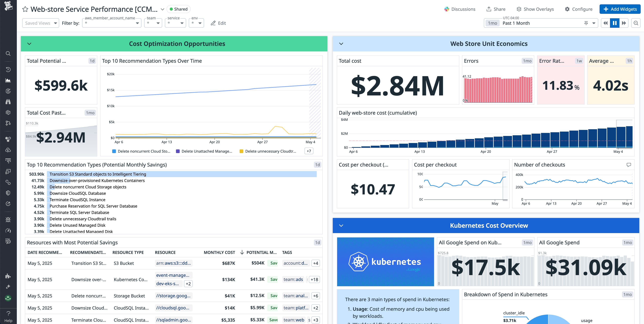The width and height of the screenshot is (644, 324).
Task: Pin the current time frame
Action: (586, 23)
